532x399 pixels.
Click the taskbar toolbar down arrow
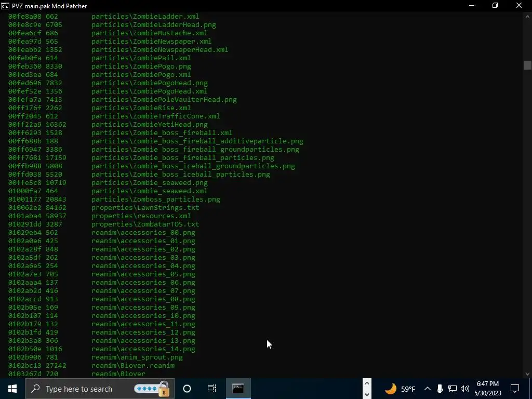point(367,394)
